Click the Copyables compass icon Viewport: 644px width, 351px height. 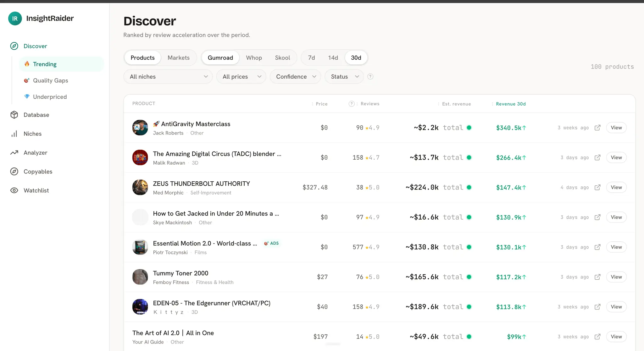[14, 172]
